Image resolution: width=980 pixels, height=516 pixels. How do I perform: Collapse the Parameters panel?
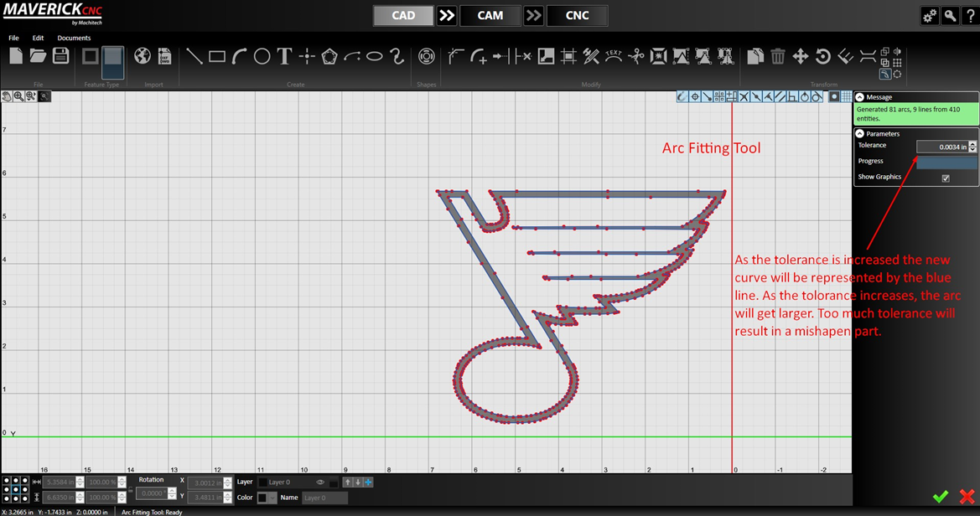(860, 134)
